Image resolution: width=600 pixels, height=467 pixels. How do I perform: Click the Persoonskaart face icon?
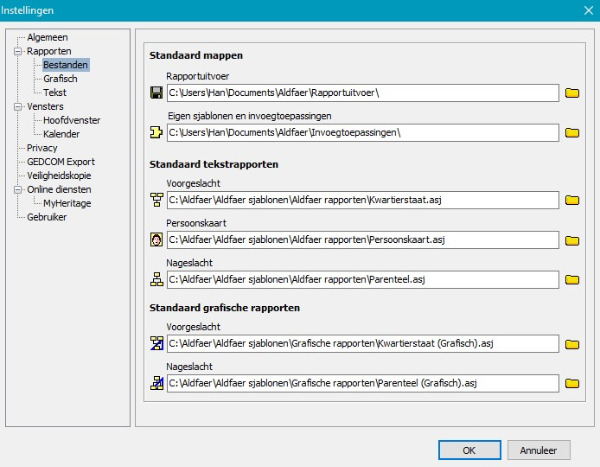pos(156,240)
